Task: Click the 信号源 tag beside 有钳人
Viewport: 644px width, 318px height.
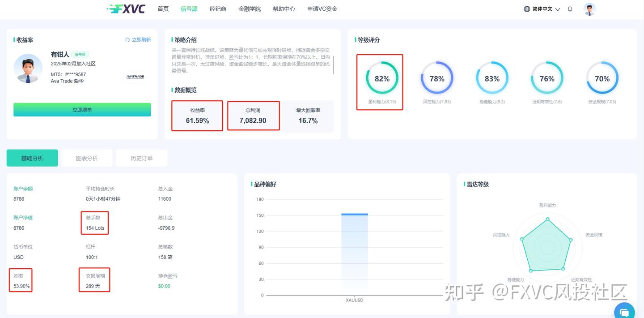Action: 80,54
